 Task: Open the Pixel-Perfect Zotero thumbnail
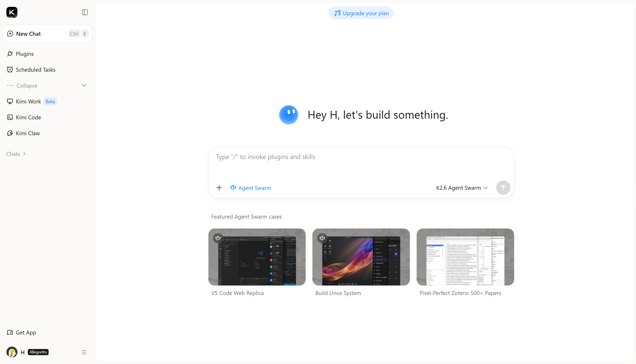(x=465, y=257)
